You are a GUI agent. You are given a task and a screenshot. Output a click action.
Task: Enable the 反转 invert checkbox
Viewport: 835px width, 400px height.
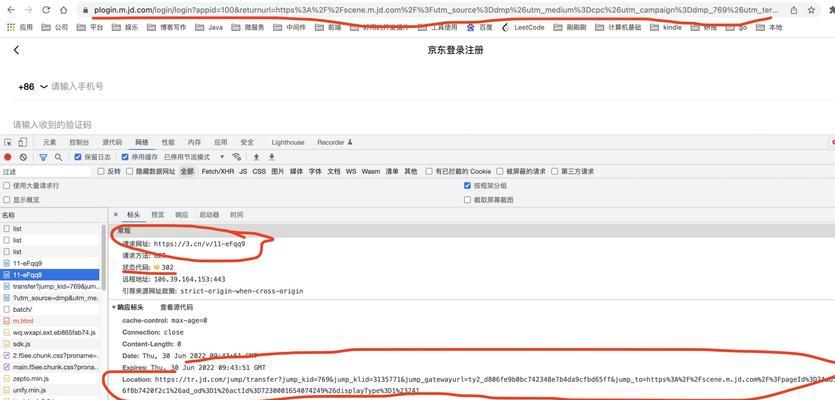tap(101, 172)
